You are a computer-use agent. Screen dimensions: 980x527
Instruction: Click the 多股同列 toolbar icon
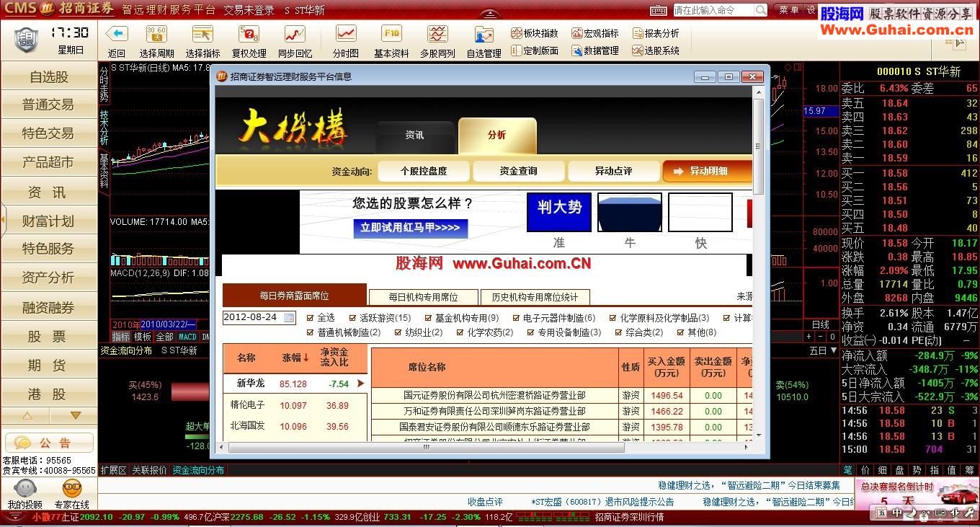(437, 34)
